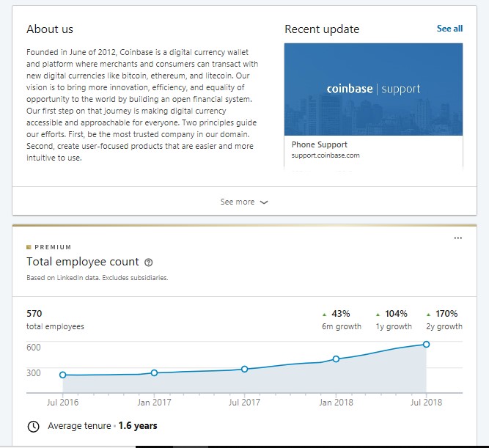Click the 300 y-axis label
This screenshot has width=489, height=448.
(x=34, y=372)
